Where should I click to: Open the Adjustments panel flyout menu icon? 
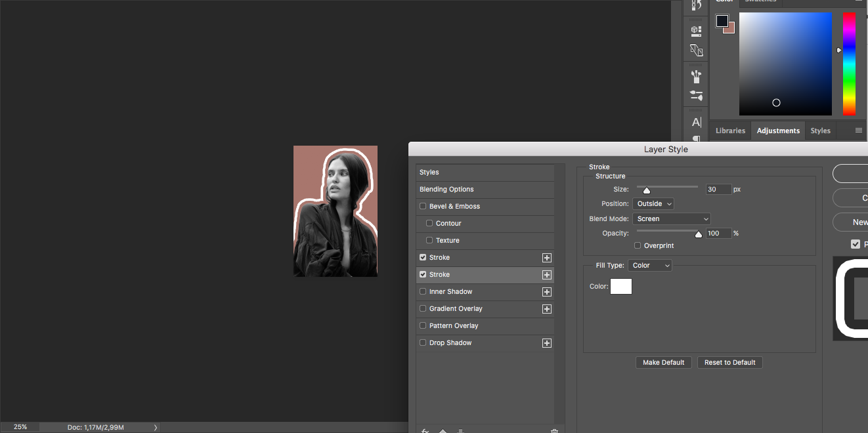pyautogui.click(x=858, y=131)
